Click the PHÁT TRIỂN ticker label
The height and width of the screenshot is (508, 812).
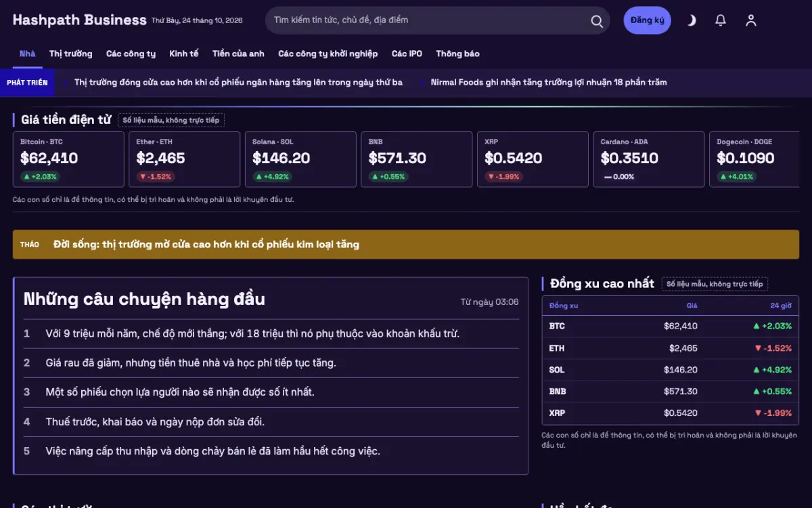point(27,82)
